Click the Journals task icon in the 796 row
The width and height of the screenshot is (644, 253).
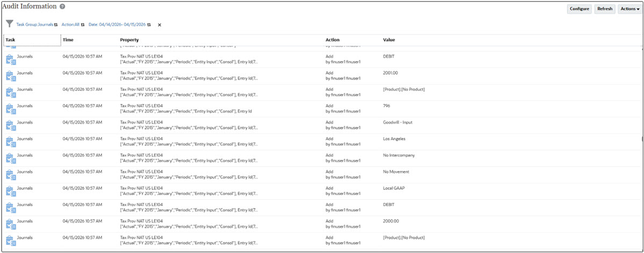[x=11, y=109]
